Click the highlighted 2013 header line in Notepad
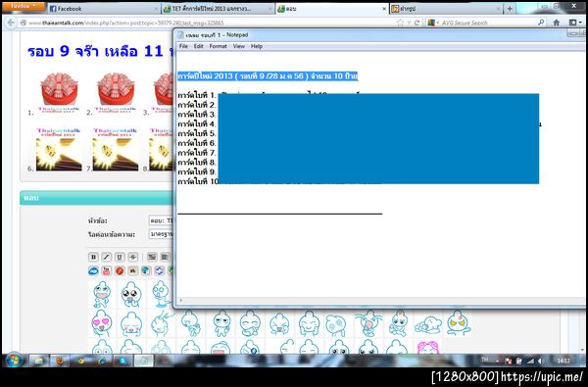Viewport: 588px width, 387px height. (x=268, y=76)
